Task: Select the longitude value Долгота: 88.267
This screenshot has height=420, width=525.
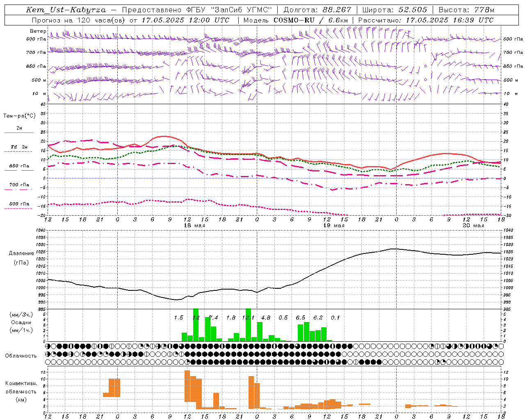Action: pos(317,10)
